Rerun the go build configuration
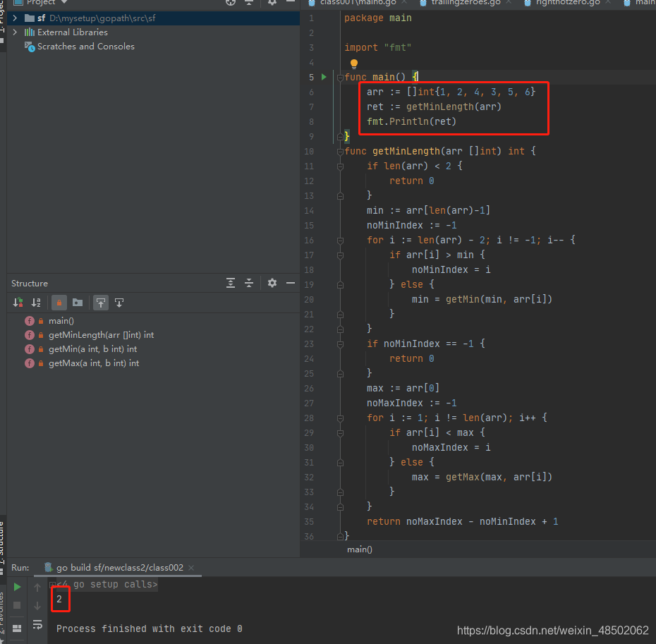Screen dimensions: 656x644 pos(17,587)
